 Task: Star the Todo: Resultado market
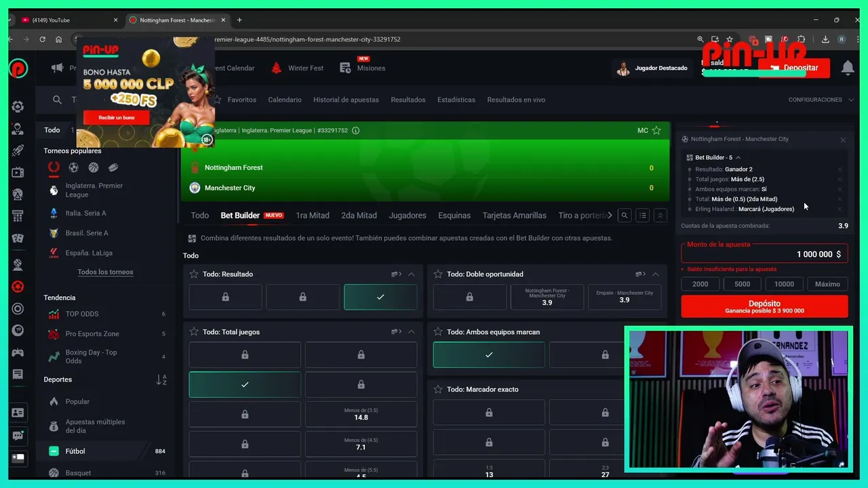coord(194,274)
